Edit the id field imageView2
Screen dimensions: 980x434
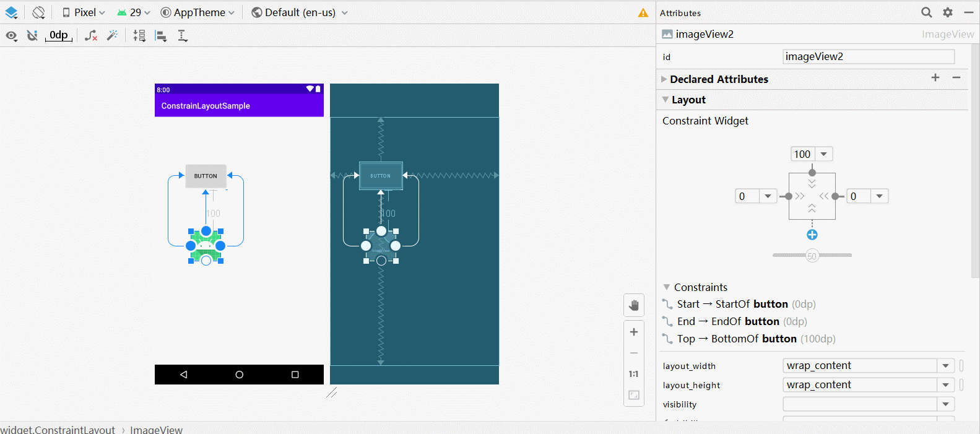tap(869, 57)
